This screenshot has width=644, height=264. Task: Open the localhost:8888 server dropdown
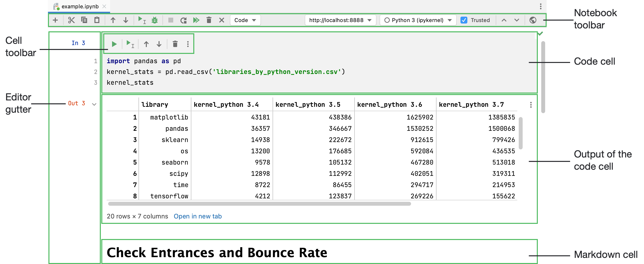tap(340, 20)
